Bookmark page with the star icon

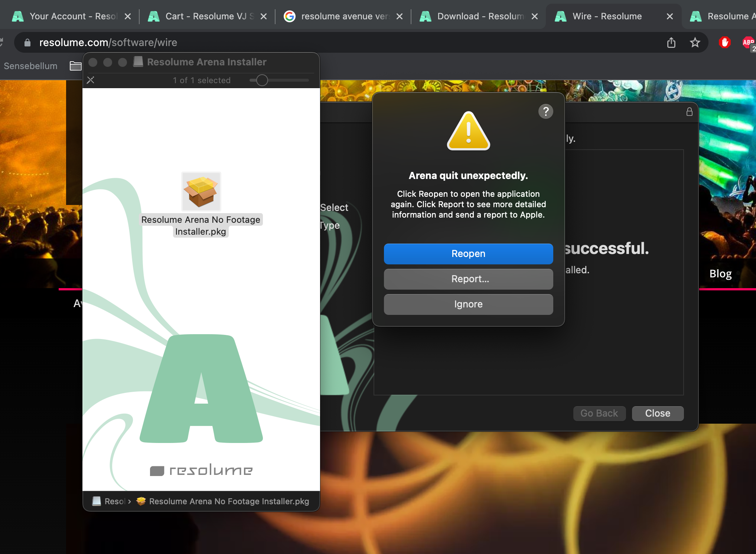tap(695, 43)
